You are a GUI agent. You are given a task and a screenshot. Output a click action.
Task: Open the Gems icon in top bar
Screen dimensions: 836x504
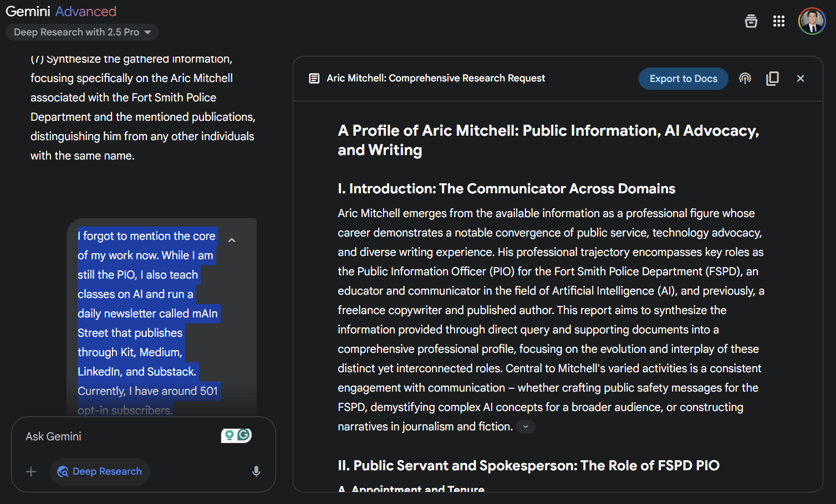[751, 21]
